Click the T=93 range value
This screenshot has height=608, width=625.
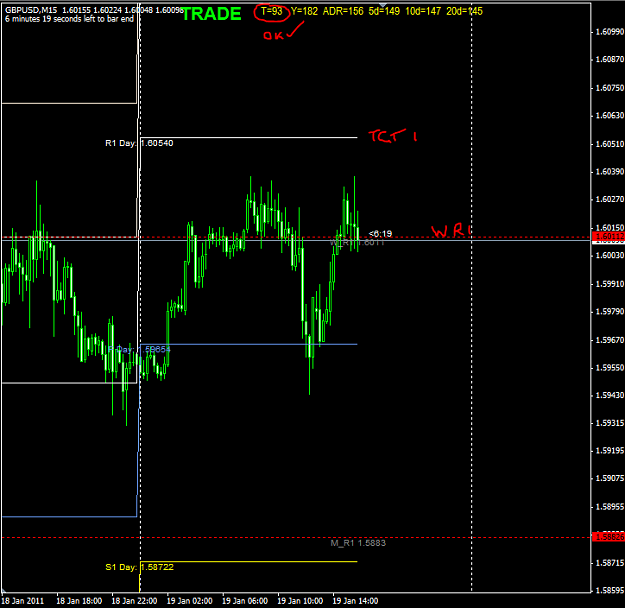click(x=272, y=11)
